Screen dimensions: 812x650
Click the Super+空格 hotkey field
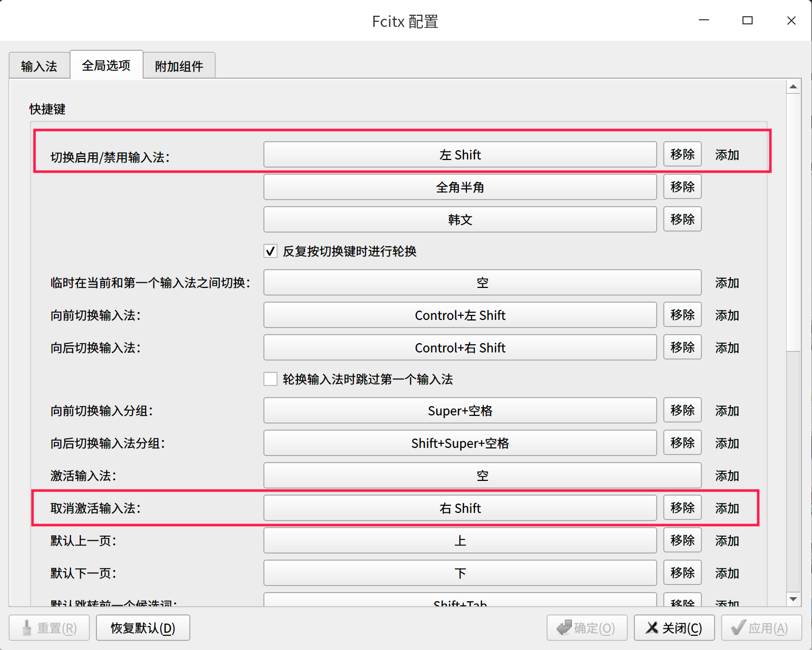click(460, 410)
